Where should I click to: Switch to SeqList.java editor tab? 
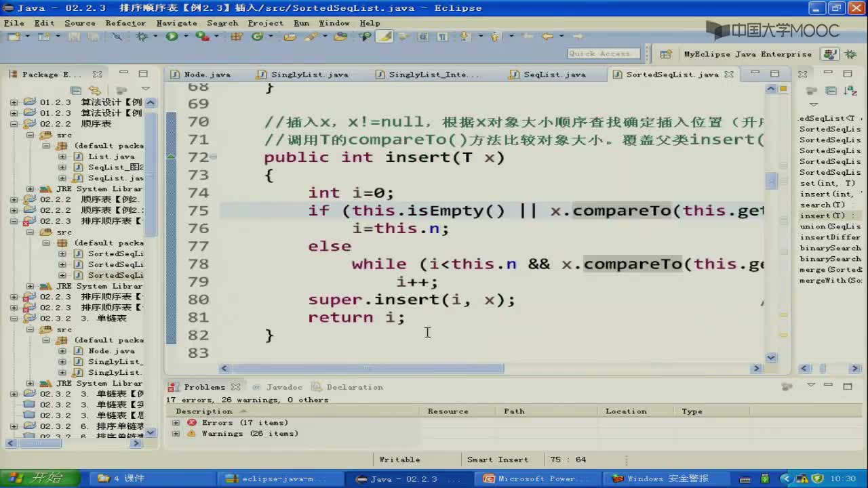tap(548, 75)
